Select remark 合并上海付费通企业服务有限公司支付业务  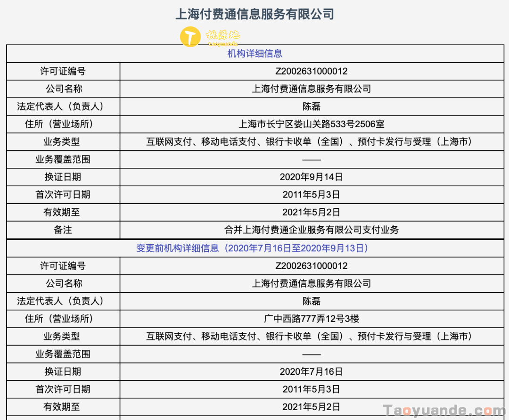click(x=312, y=230)
